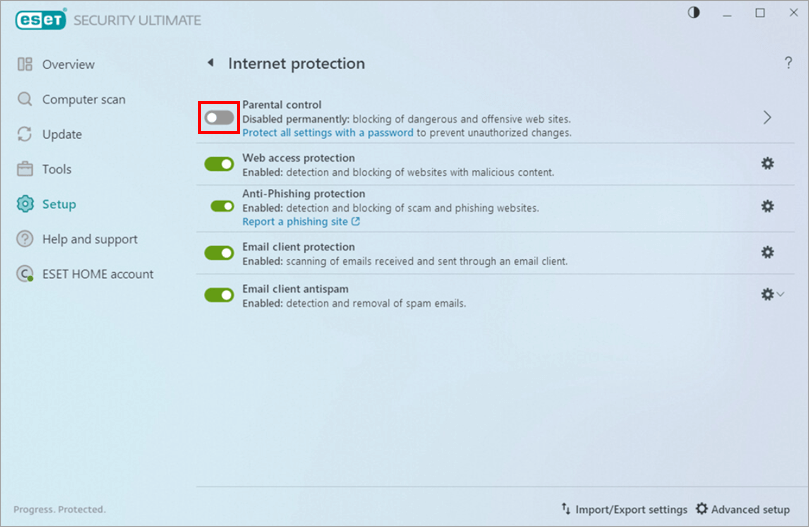This screenshot has width=809, height=527.
Task: Open ESET HOME account section
Action: pos(97,274)
